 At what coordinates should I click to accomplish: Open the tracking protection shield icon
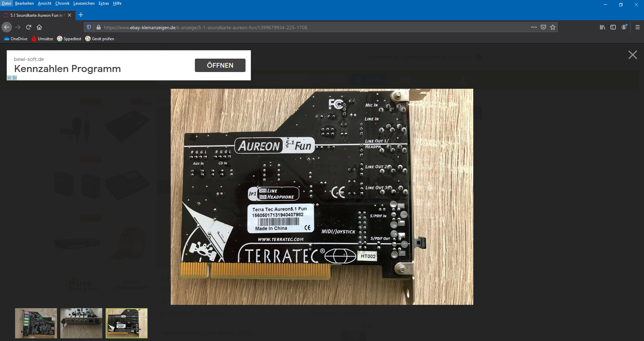click(89, 27)
